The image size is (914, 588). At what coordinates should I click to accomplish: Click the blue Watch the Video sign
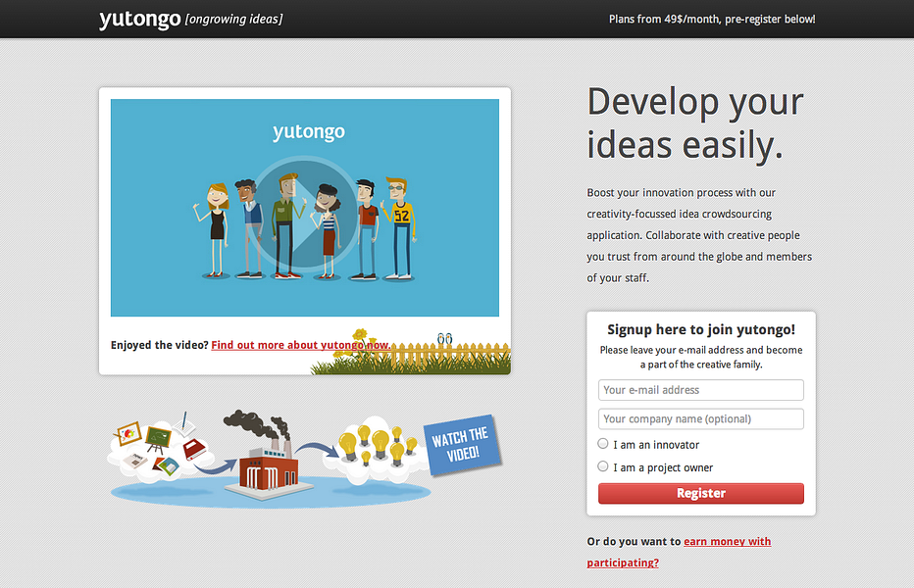click(464, 444)
